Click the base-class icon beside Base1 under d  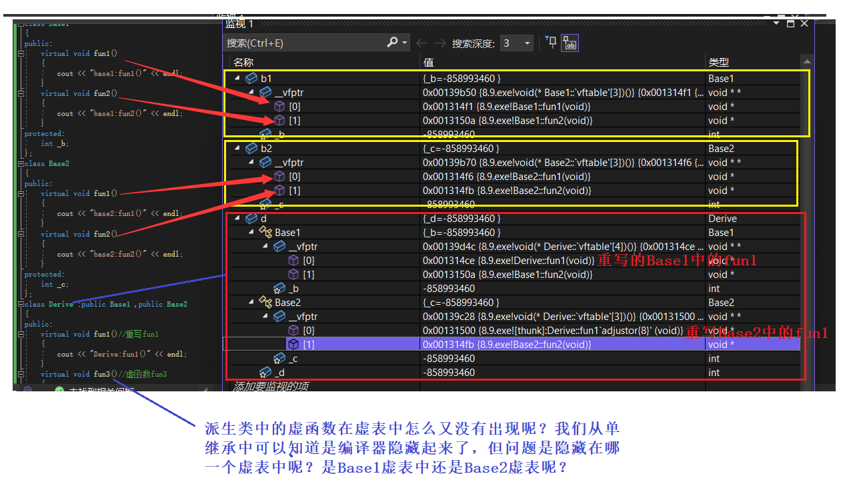265,233
